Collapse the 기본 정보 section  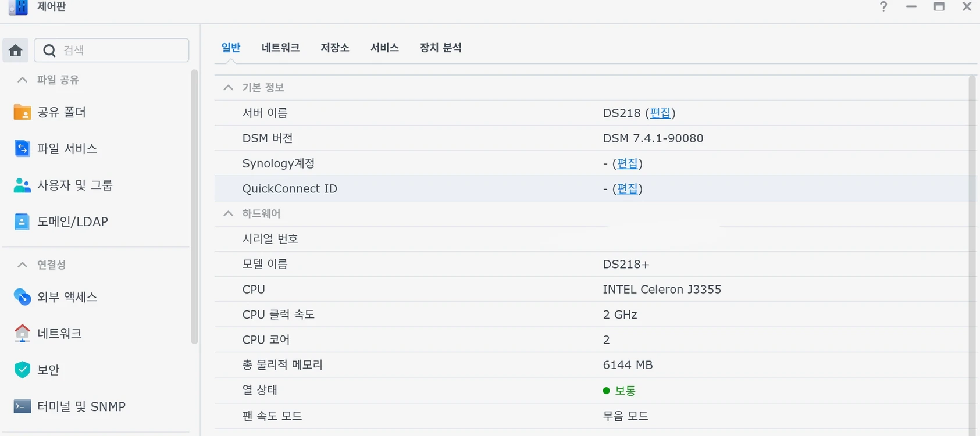(228, 88)
